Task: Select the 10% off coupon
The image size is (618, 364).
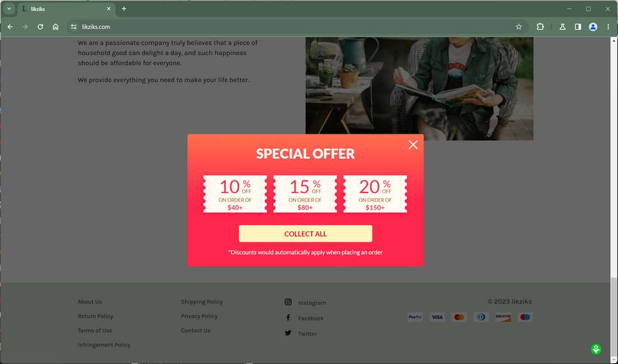Action: [235, 194]
